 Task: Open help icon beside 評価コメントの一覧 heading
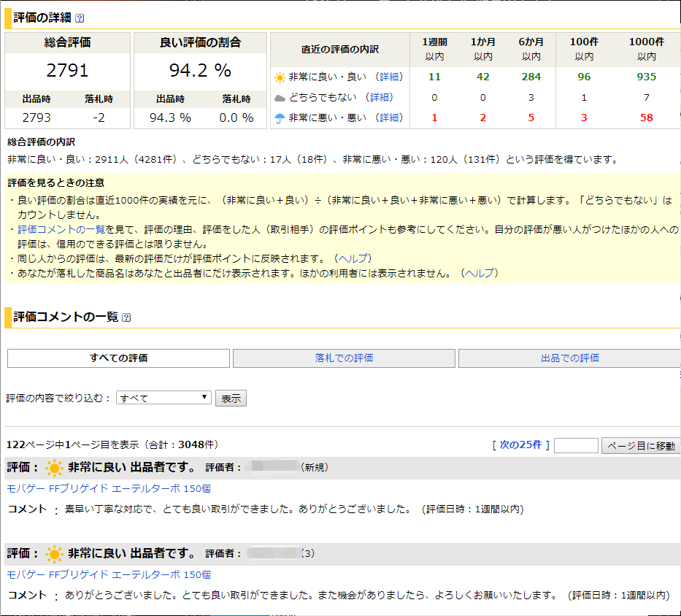coord(126,317)
